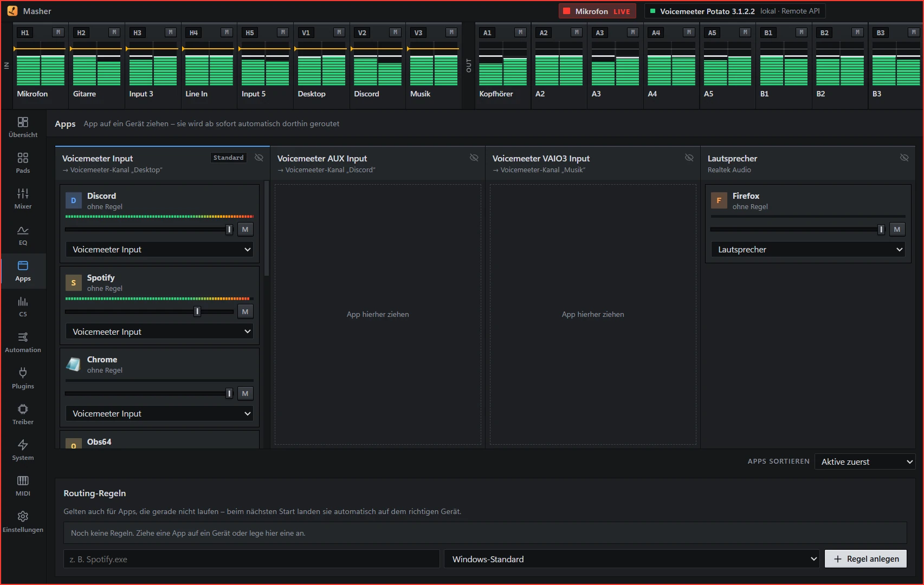The height and width of the screenshot is (585, 924).
Task: Mute the Firefox app
Action: pyautogui.click(x=897, y=230)
